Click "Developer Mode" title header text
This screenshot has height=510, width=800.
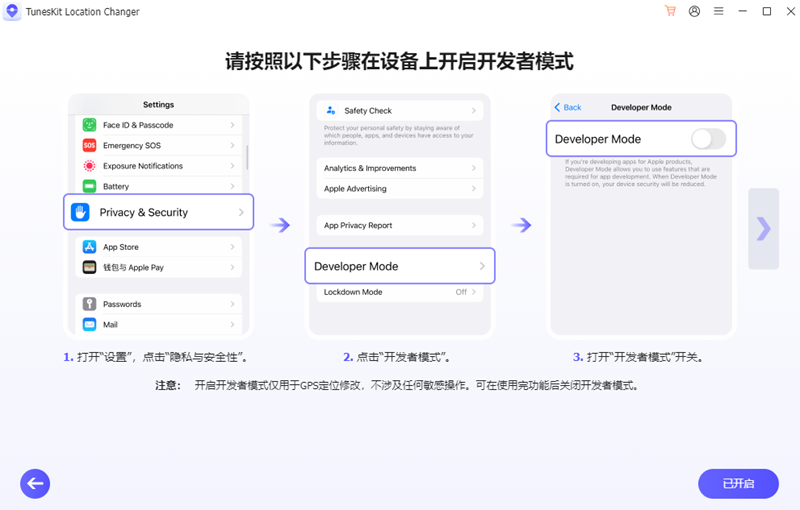click(641, 107)
